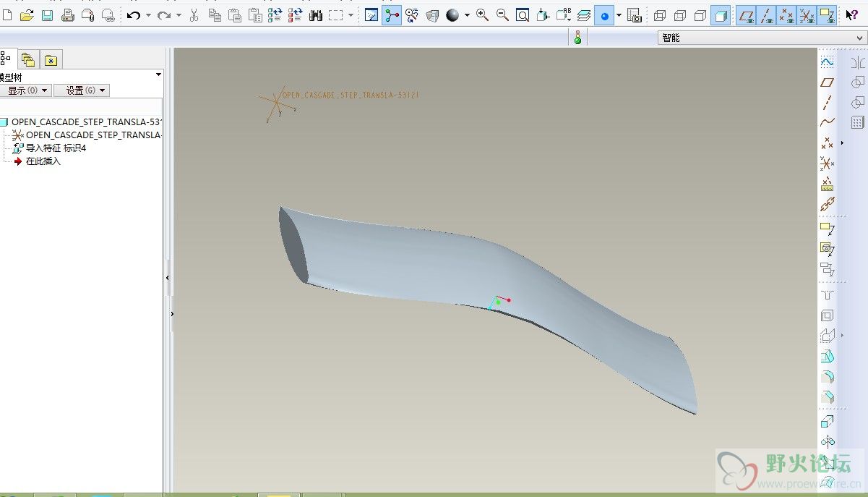This screenshot has height=497, width=868.
Task: Click the Open file folder icon
Action: [x=27, y=15]
